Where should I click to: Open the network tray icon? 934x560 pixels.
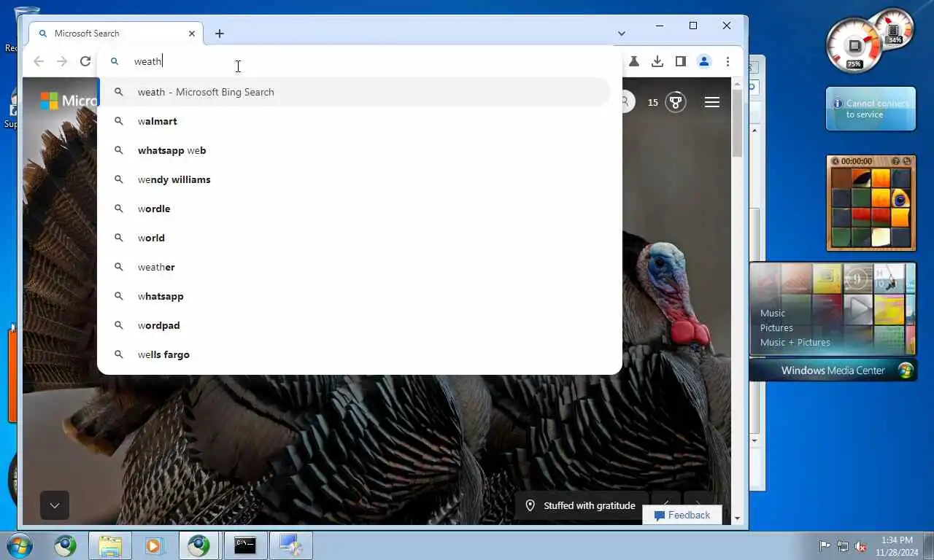[x=843, y=545]
